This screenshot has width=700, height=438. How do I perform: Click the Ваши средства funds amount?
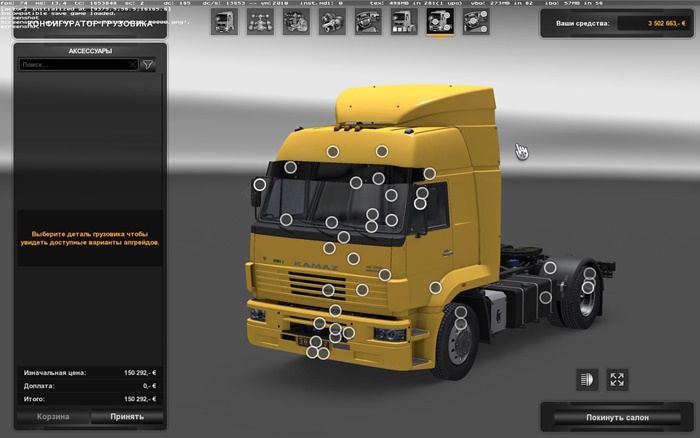(x=667, y=23)
